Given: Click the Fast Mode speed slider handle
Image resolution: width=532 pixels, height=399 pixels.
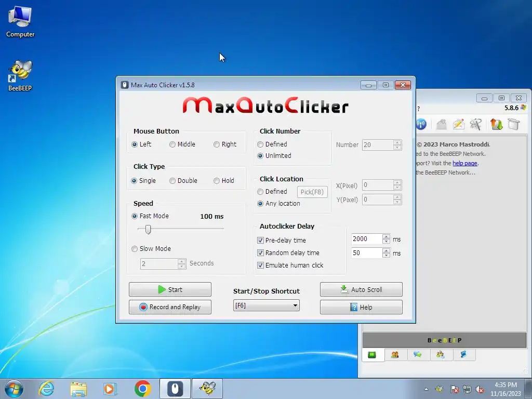Looking at the screenshot, I should (x=148, y=229).
